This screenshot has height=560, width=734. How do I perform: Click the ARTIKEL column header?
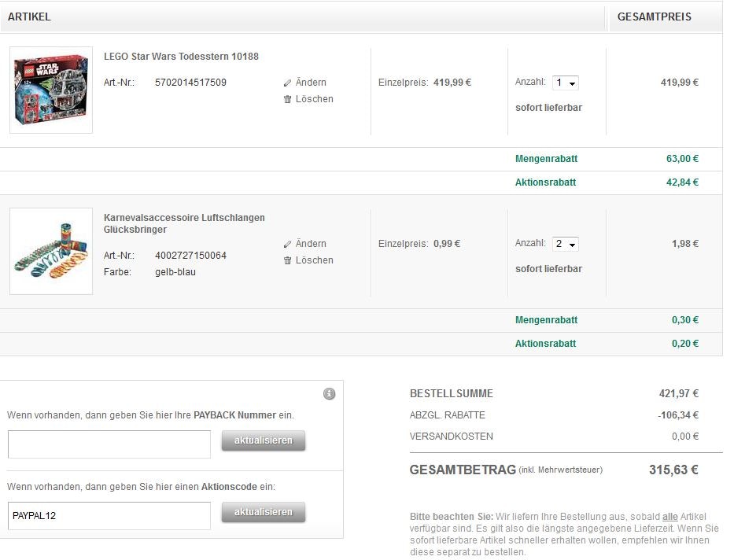tap(29, 17)
